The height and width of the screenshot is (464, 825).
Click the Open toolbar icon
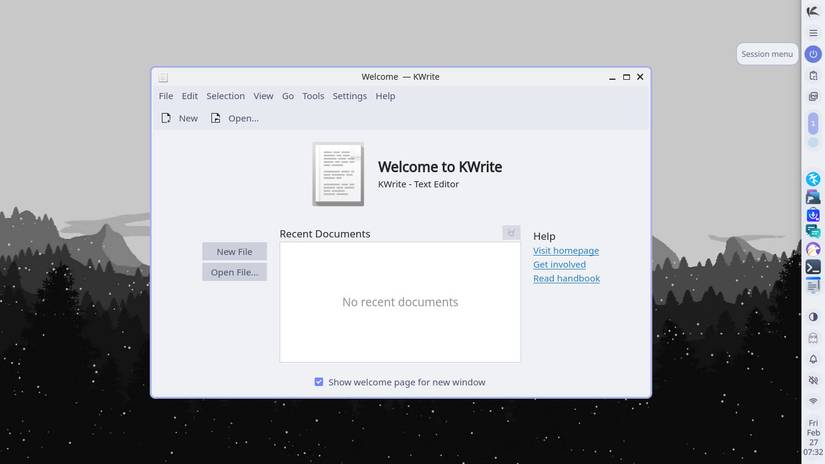point(215,118)
